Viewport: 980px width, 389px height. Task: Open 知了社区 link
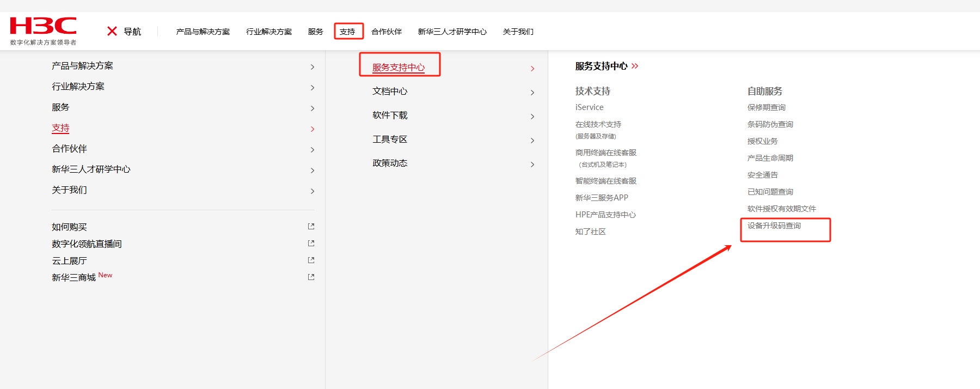coord(591,232)
